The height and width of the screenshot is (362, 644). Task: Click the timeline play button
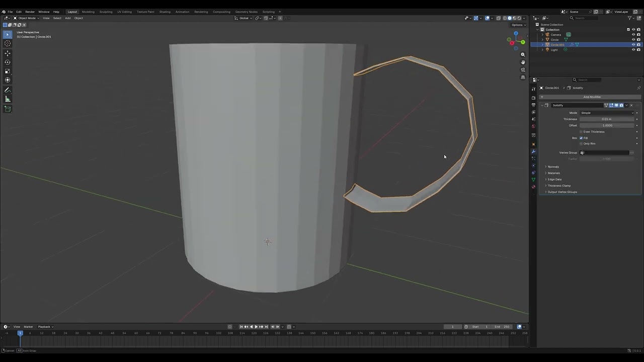(x=256, y=327)
